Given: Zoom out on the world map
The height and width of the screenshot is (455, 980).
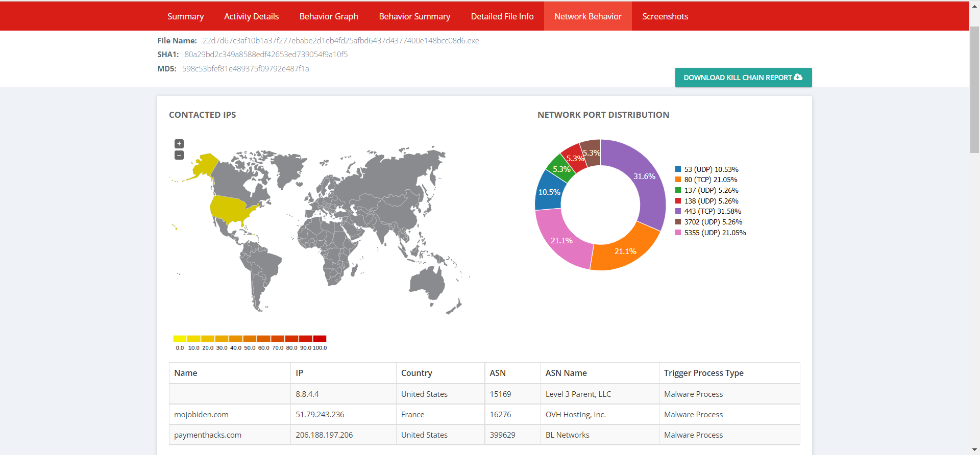Looking at the screenshot, I should coord(179,155).
